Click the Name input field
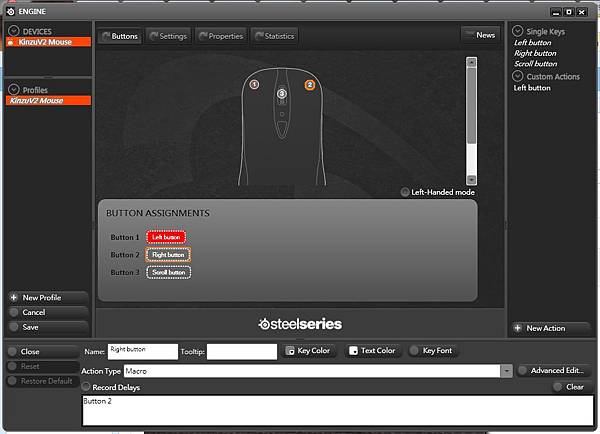600x434 pixels. (143, 352)
